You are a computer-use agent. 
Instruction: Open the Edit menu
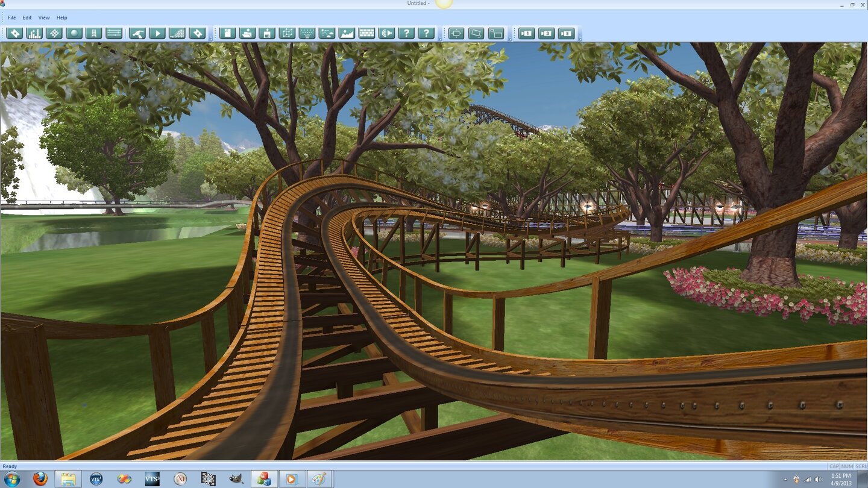tap(27, 17)
